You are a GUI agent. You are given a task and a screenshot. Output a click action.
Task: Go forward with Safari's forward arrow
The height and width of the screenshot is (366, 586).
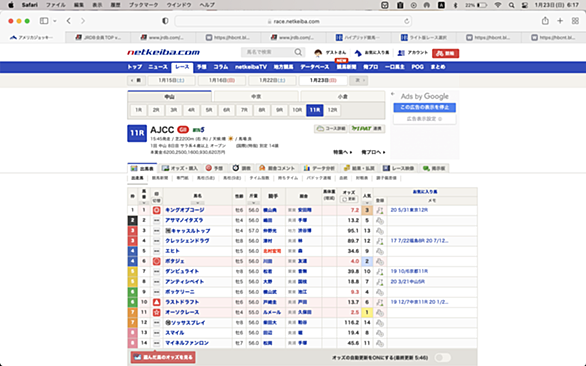click(83, 21)
